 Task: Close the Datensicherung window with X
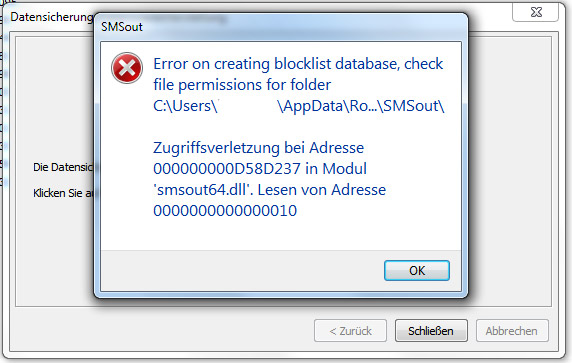(536, 12)
